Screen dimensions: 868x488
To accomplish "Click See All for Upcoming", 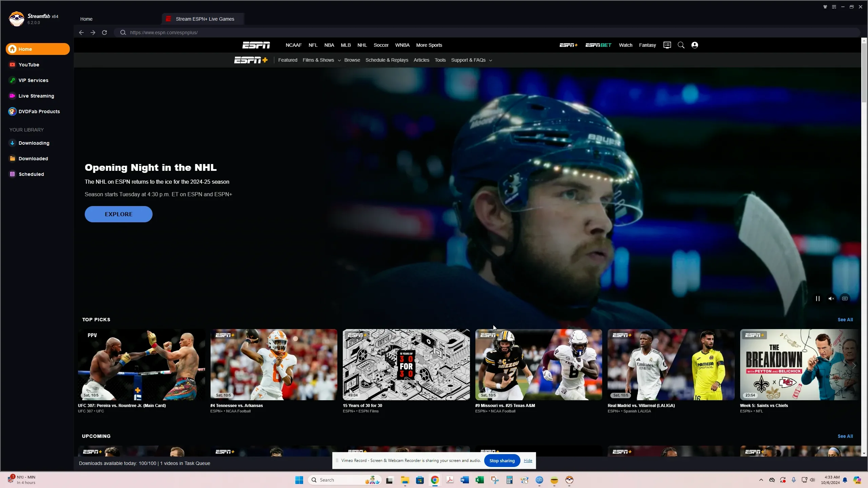I will click(845, 436).
